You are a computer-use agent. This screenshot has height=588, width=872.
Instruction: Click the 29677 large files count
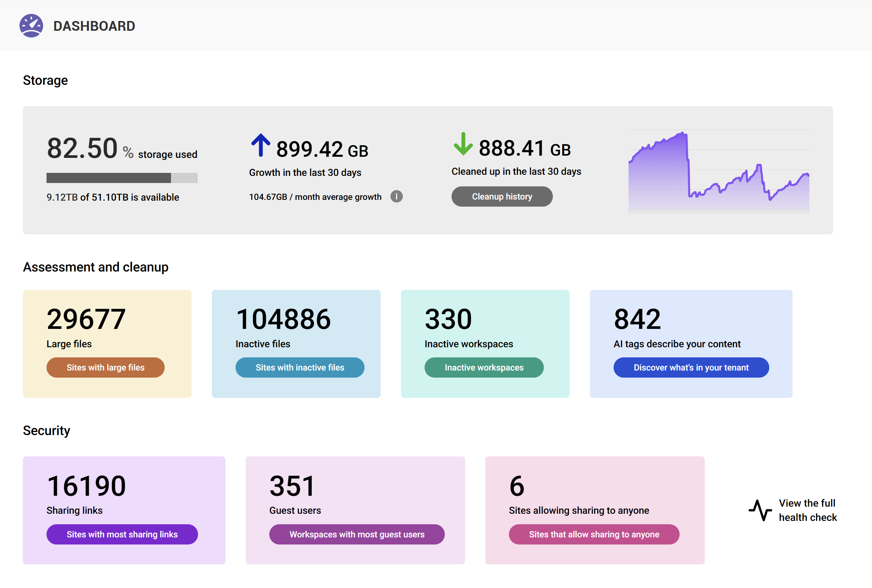tap(86, 319)
